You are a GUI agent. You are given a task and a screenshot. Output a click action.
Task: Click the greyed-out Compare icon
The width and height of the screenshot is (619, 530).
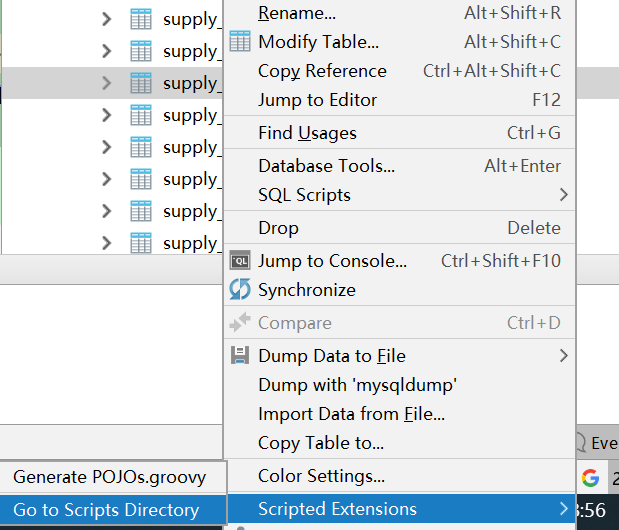240,323
